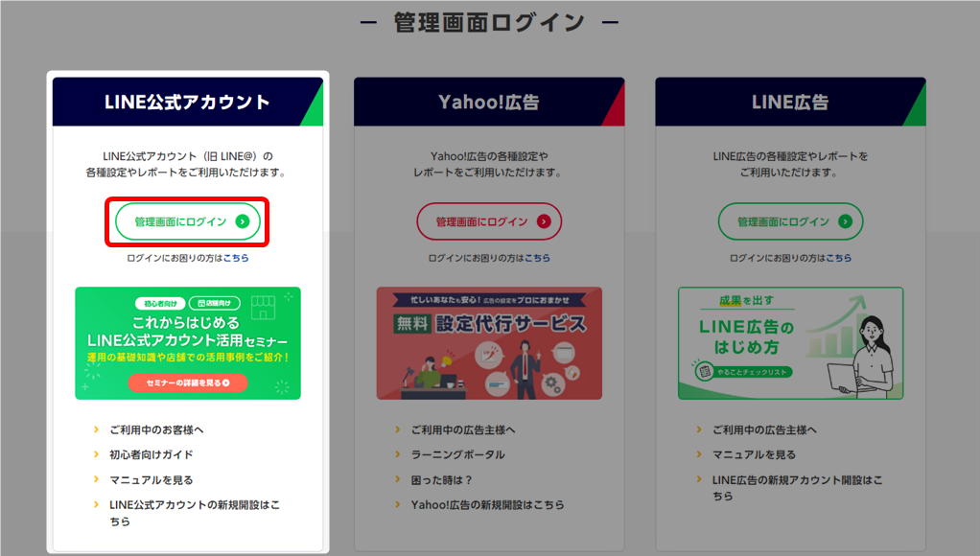The height and width of the screenshot is (556, 980).
Task: Click セミナーの詳細を見る button in the green banner
Action: click(188, 382)
